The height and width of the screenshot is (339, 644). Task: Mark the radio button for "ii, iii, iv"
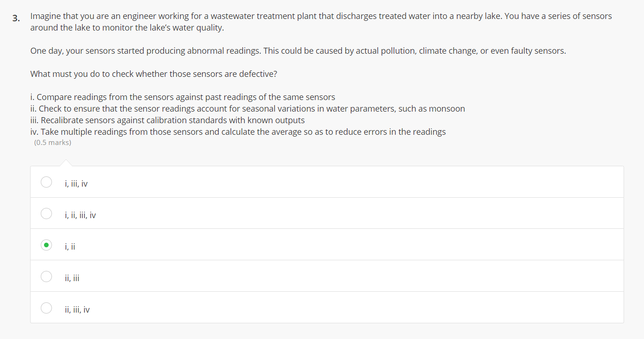click(x=46, y=308)
